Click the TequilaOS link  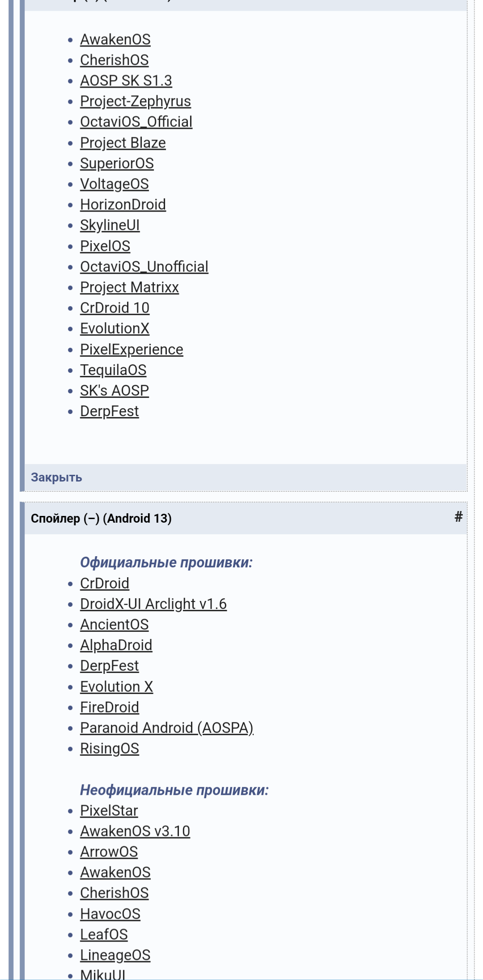pyautogui.click(x=114, y=370)
